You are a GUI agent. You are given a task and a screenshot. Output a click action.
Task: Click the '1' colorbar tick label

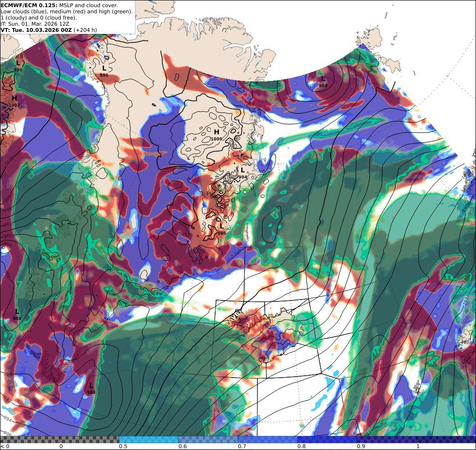[418, 446]
